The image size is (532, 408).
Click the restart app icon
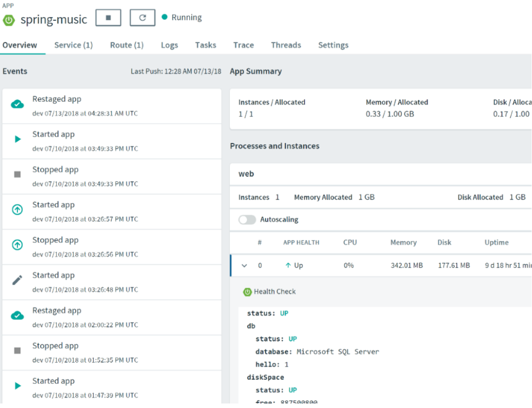[142, 17]
